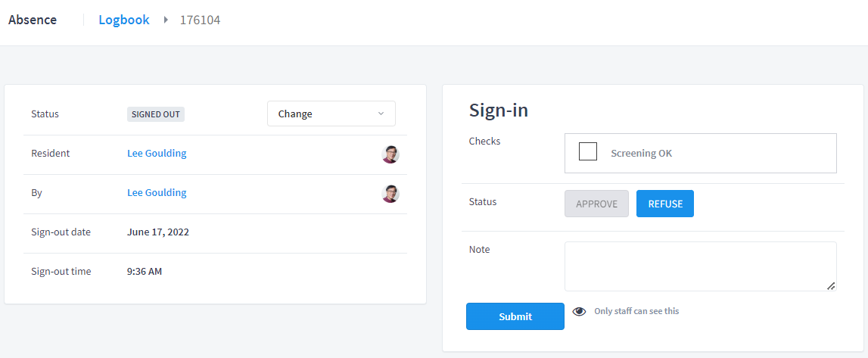The image size is (868, 358).
Task: Click the eye icon beside Submit
Action: (579, 312)
